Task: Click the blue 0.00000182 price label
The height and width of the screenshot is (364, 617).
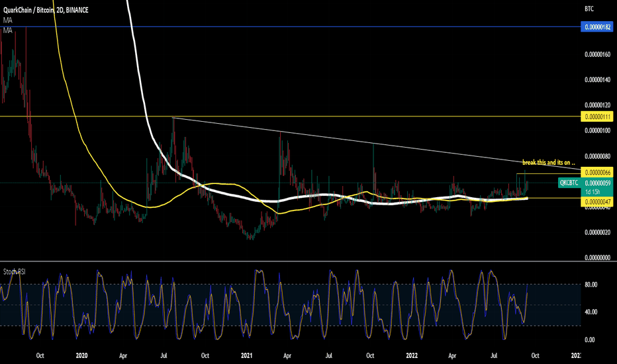Action: pos(597,27)
